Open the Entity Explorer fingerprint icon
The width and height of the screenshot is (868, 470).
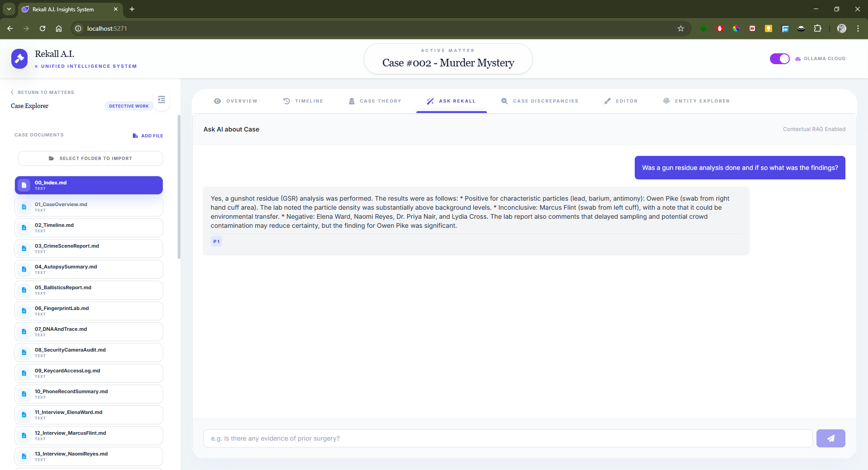point(667,101)
